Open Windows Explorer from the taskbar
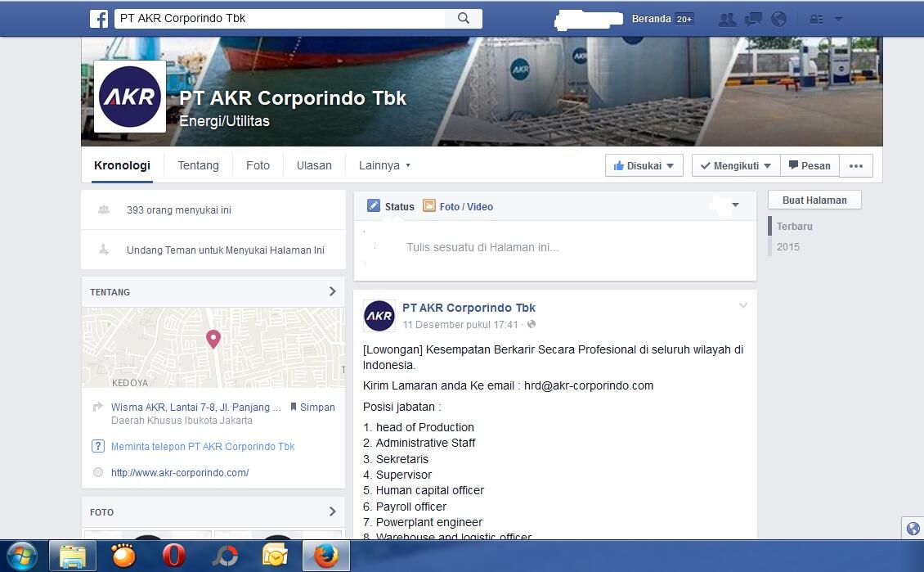Viewport: 924px width, 572px height. 73,556
